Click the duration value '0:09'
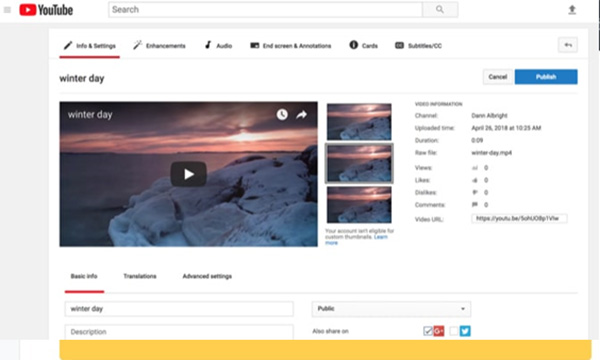Screen dimensions: 600x360 [477, 140]
